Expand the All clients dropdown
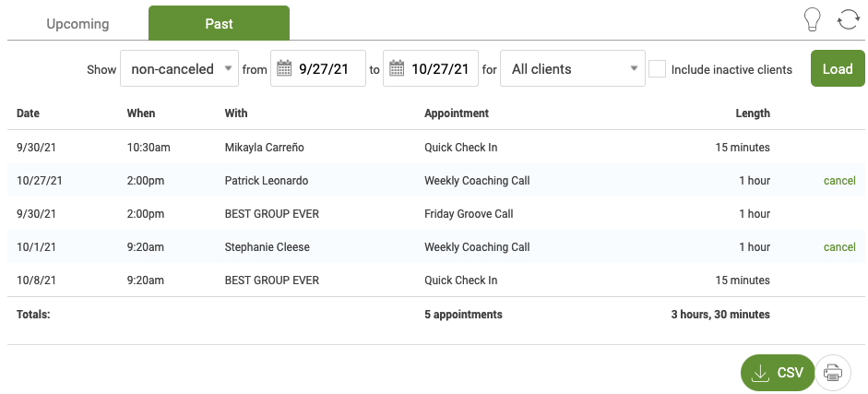The height and width of the screenshot is (394, 868). point(572,69)
